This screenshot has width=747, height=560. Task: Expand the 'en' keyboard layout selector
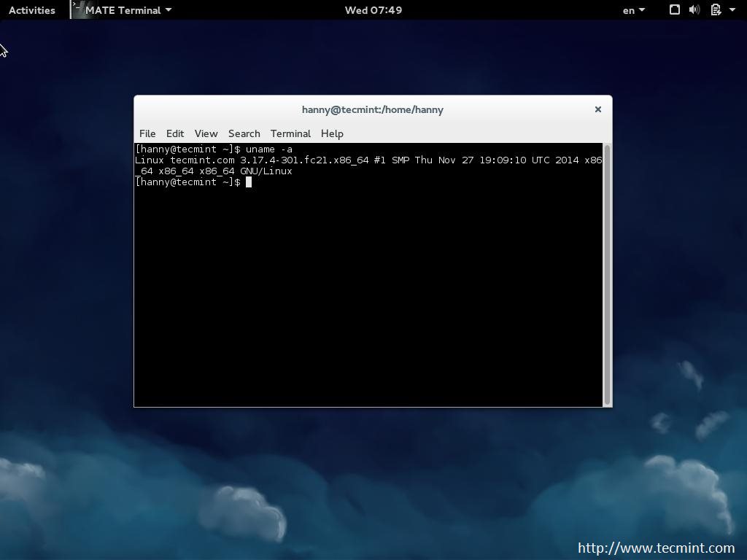(633, 10)
